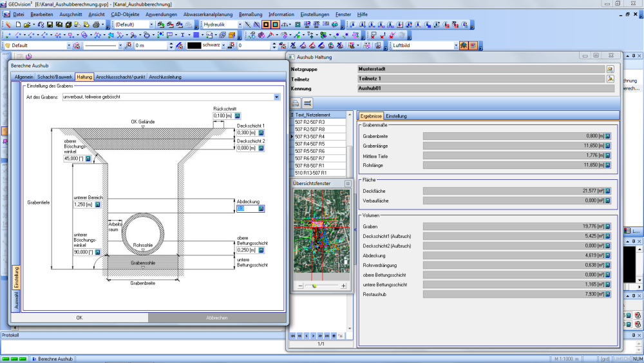Viewport: 644px width, 363px height.
Task: Click the calculator icon in Restaushub result row
Action: (608, 295)
